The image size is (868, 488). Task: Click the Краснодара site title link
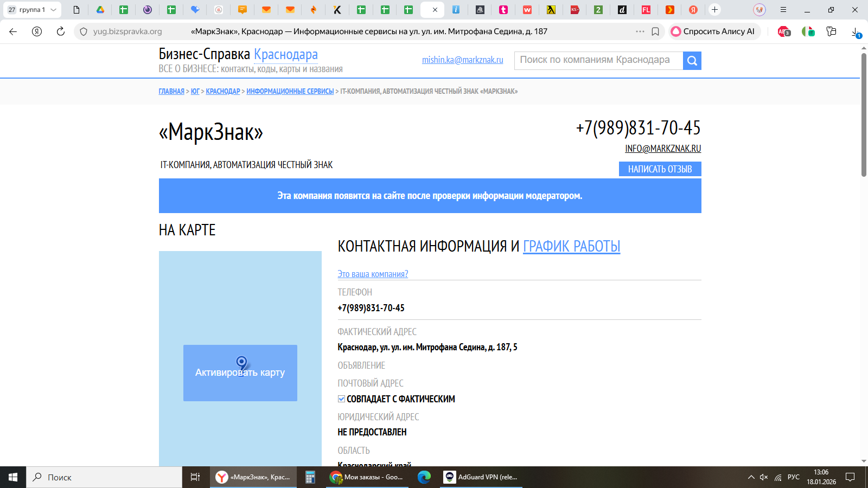[286, 54]
